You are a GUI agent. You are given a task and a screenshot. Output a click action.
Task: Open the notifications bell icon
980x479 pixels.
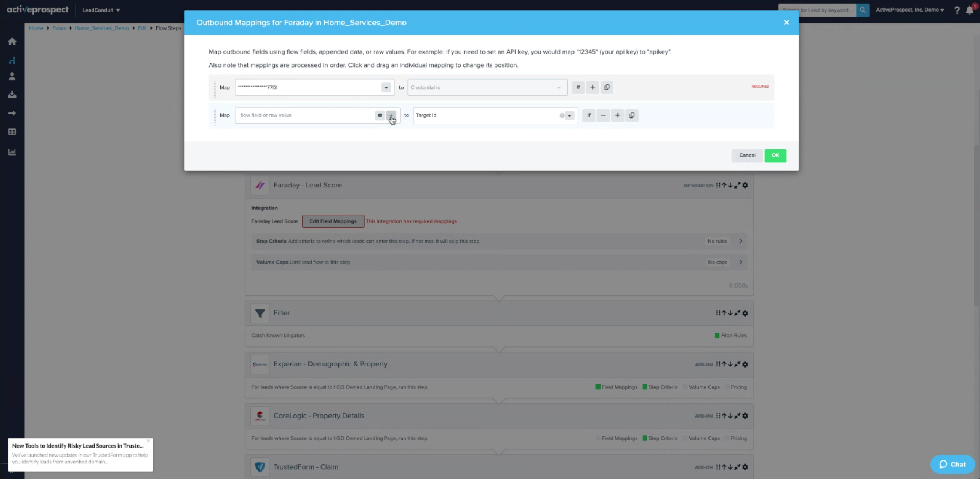969,10
